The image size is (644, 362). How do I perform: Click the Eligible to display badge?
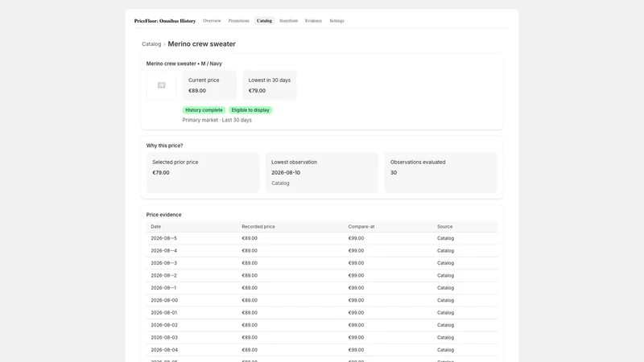pos(250,110)
